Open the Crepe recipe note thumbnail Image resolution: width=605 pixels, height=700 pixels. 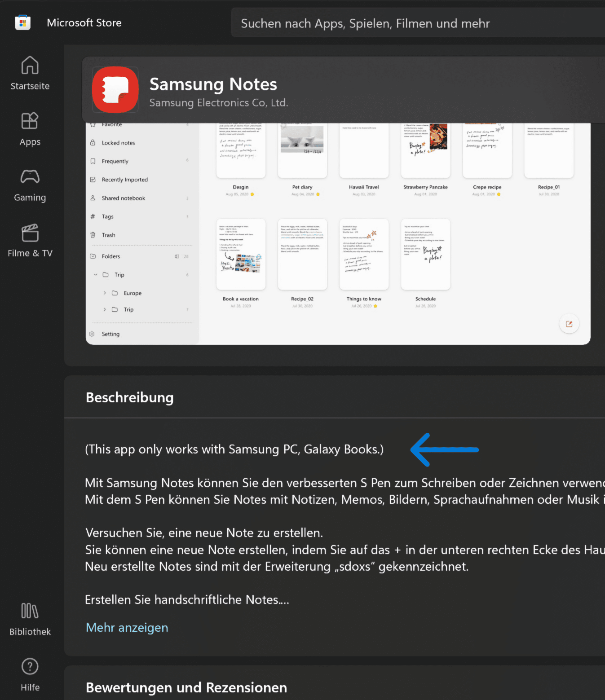pos(487,151)
